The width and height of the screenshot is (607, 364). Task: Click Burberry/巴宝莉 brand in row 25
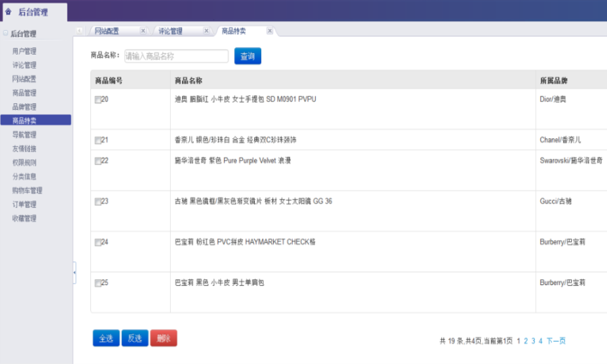click(562, 282)
